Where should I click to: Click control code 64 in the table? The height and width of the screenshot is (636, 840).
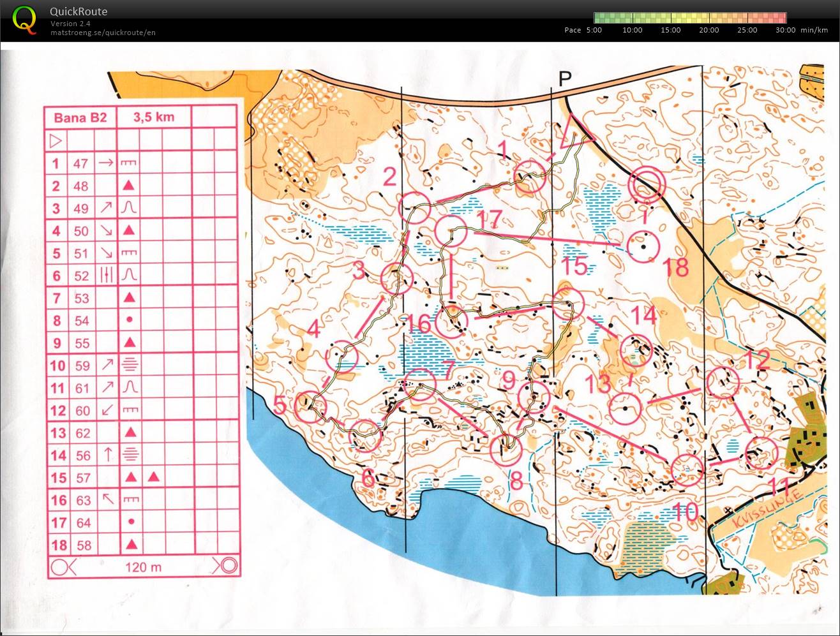84,522
